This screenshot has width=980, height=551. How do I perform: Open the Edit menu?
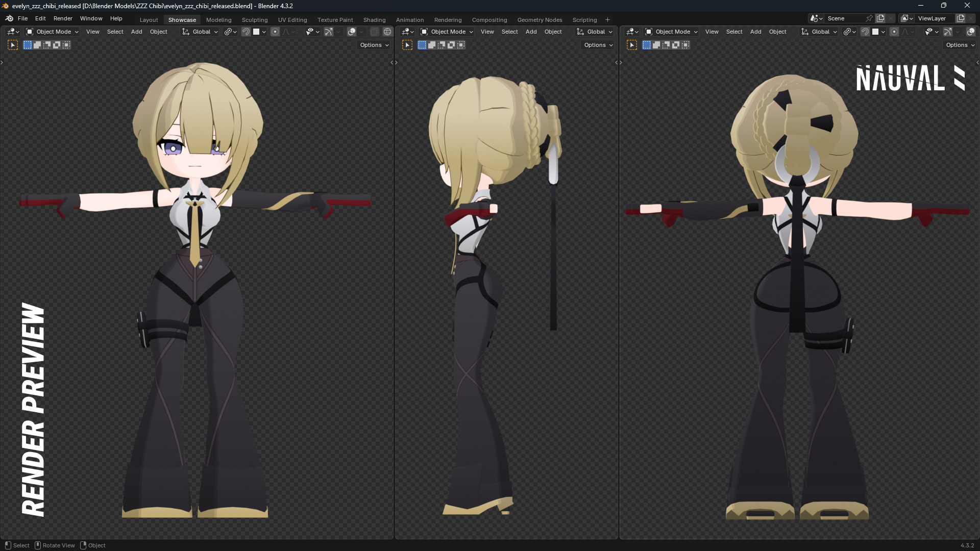point(40,18)
